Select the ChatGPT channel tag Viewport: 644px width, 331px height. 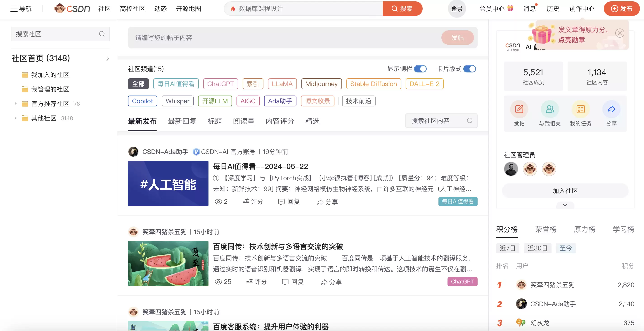(220, 84)
